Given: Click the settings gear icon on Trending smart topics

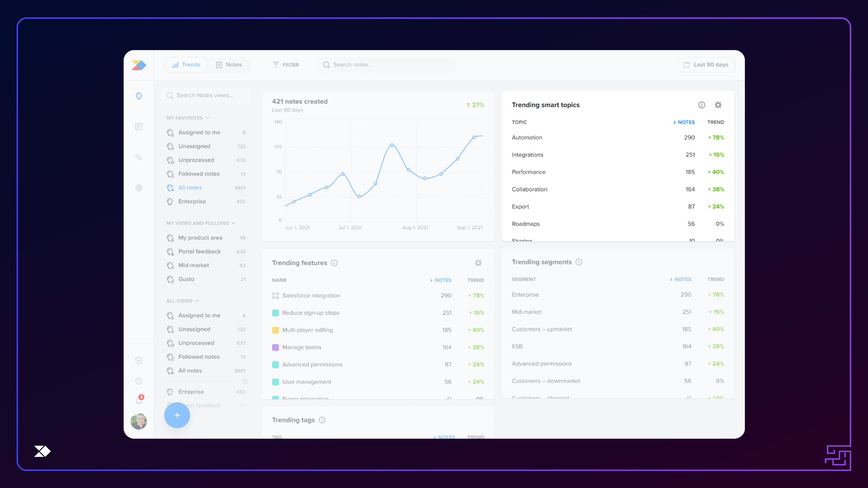Looking at the screenshot, I should click(x=718, y=105).
